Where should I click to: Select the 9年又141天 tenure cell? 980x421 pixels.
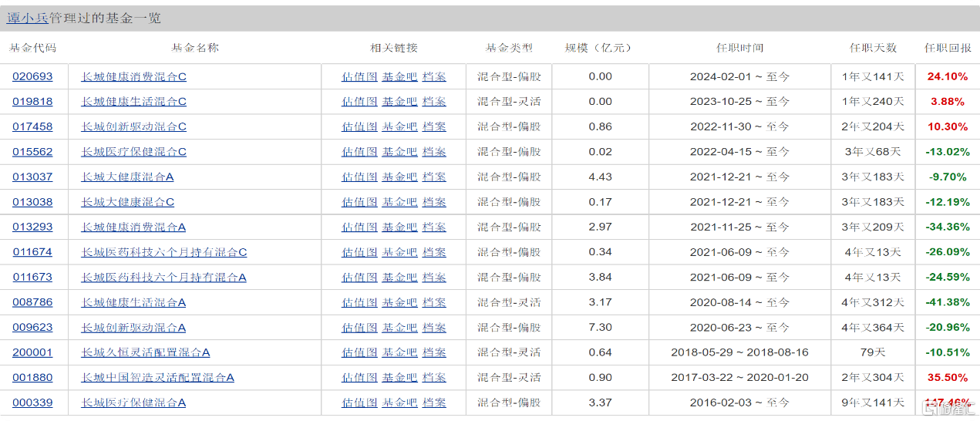[873, 402]
